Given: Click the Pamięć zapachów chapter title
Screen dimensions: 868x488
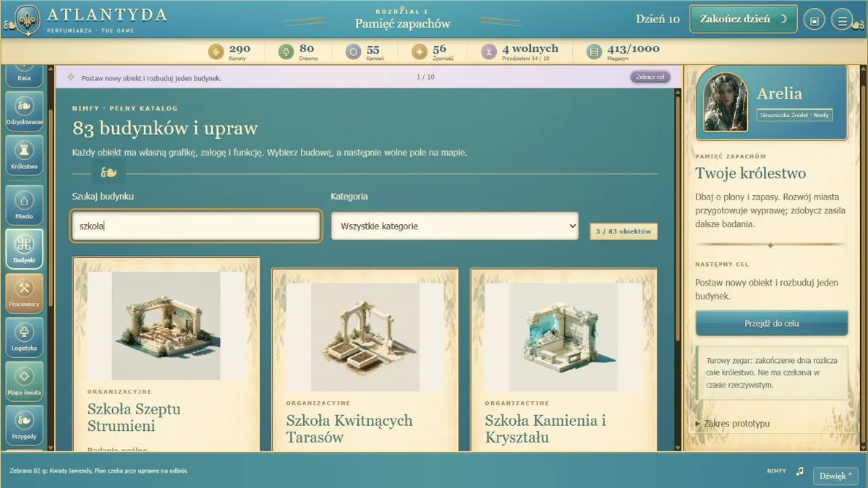Looking at the screenshot, I should [402, 24].
